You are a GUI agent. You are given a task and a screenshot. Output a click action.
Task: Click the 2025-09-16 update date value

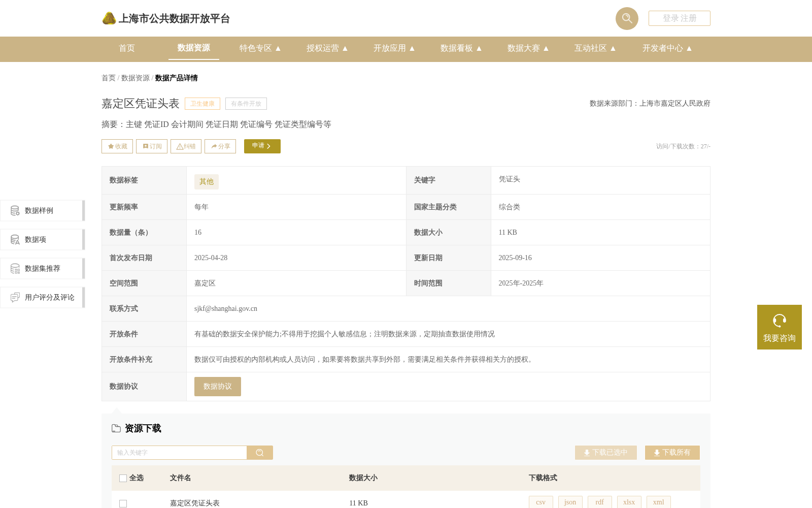pos(515,258)
